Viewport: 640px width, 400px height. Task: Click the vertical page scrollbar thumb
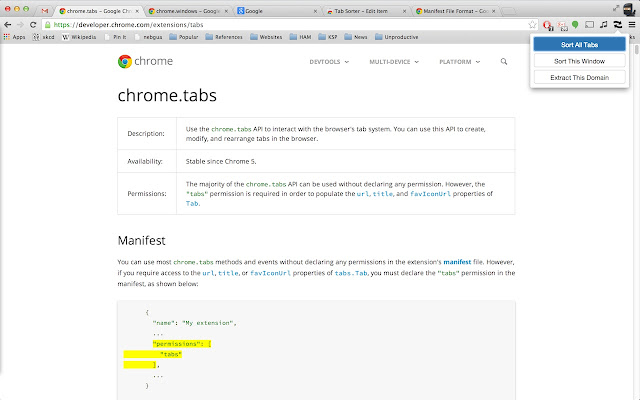tap(636, 50)
